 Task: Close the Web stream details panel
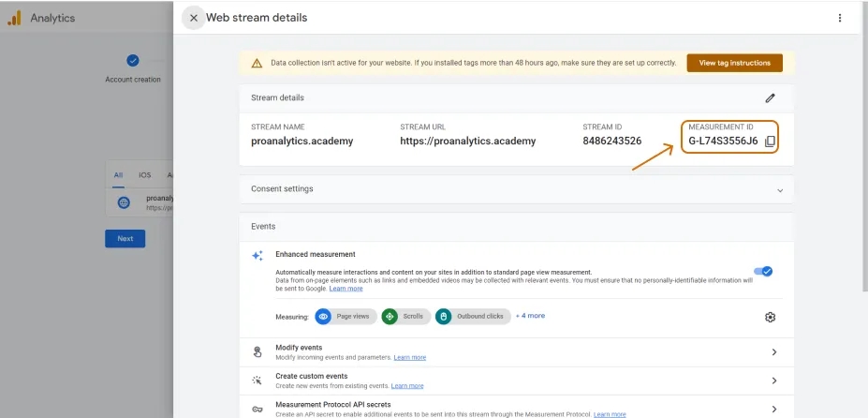[x=193, y=18]
